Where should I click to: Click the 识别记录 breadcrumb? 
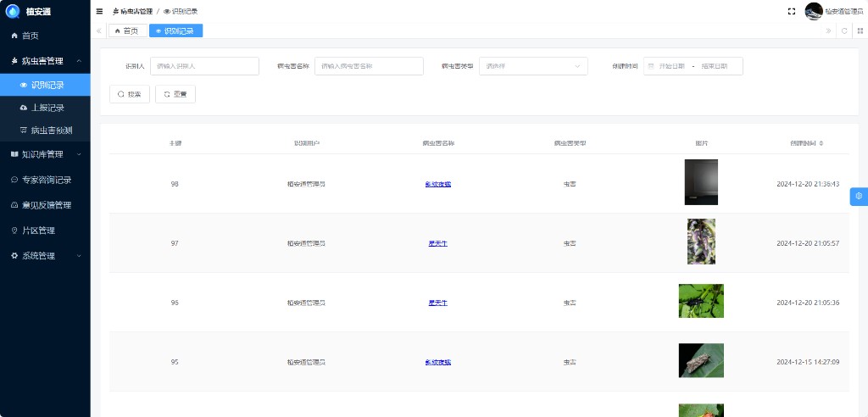click(181, 12)
